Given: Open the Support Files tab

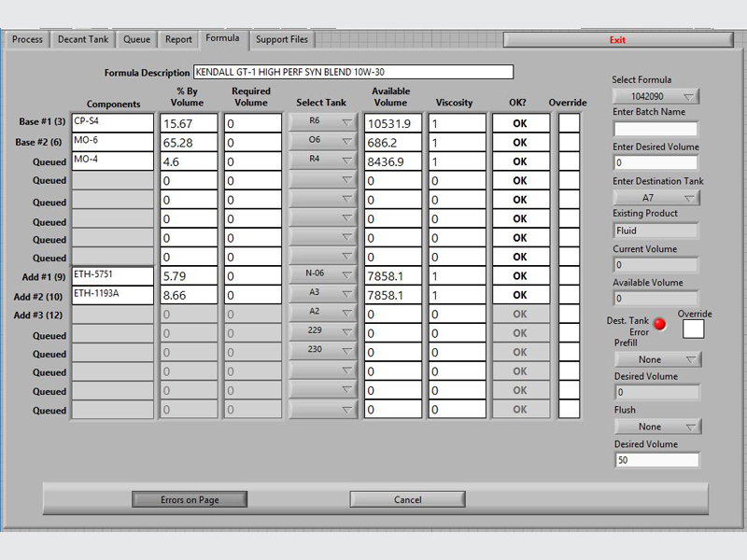Looking at the screenshot, I should coord(282,39).
